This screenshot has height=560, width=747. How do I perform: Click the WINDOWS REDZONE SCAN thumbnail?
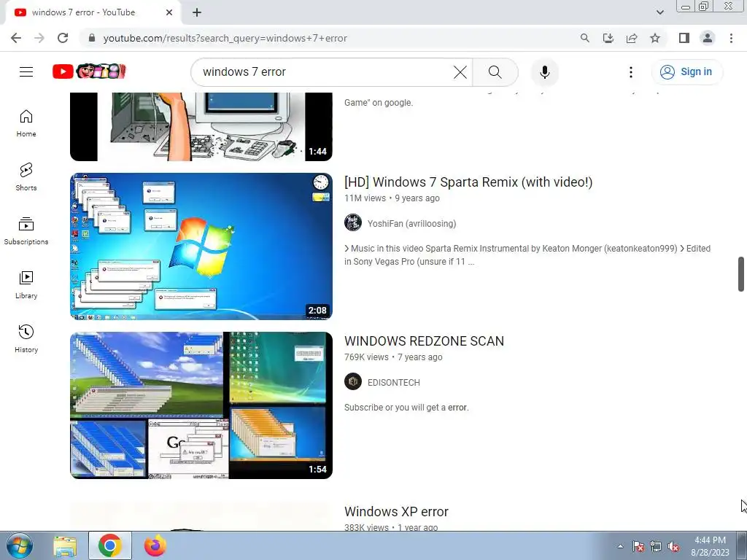(x=201, y=405)
